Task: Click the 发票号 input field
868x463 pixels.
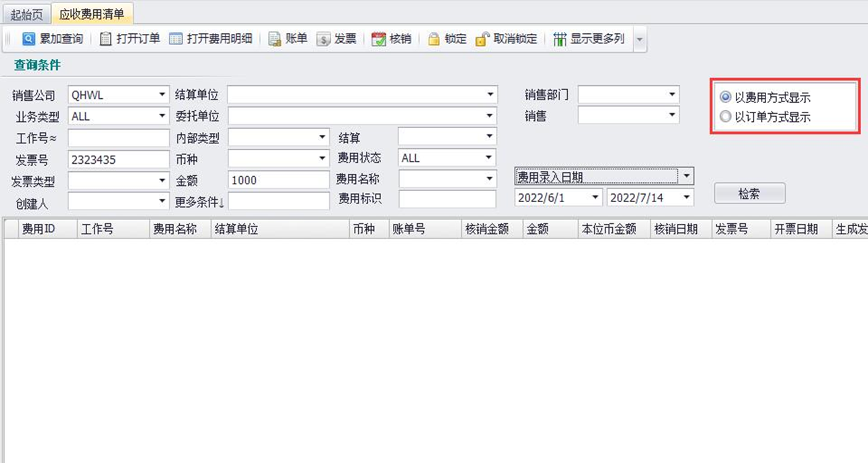Action: click(x=118, y=159)
